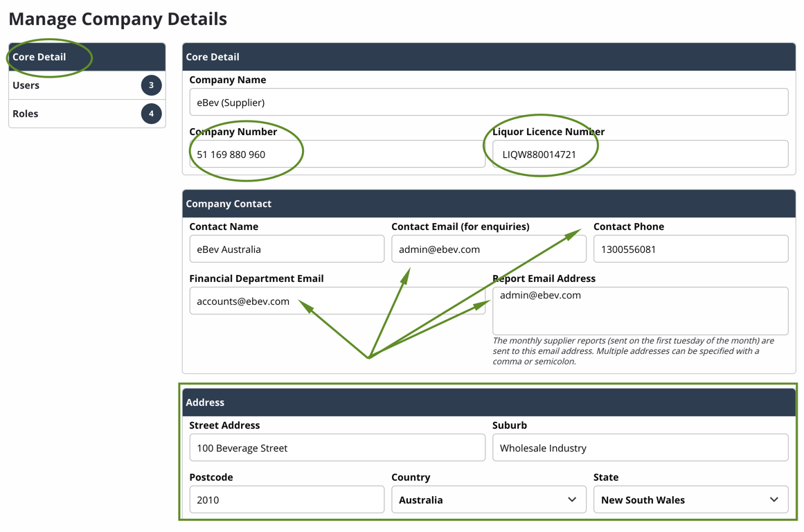Screen dimensions: 804x532
Task: Click the Contact Email for enquiries field
Action: pos(489,249)
